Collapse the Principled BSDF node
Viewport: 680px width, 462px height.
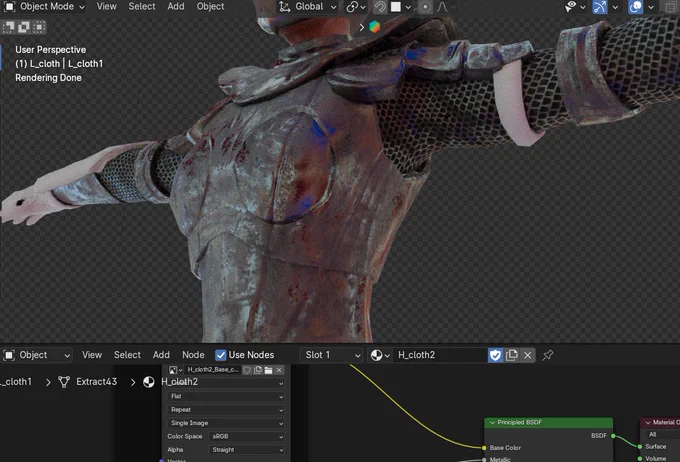pos(492,423)
